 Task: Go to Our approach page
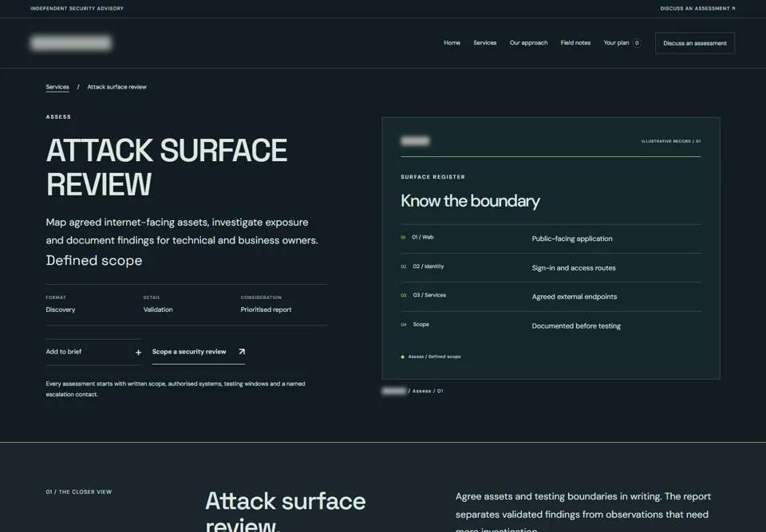tap(528, 43)
